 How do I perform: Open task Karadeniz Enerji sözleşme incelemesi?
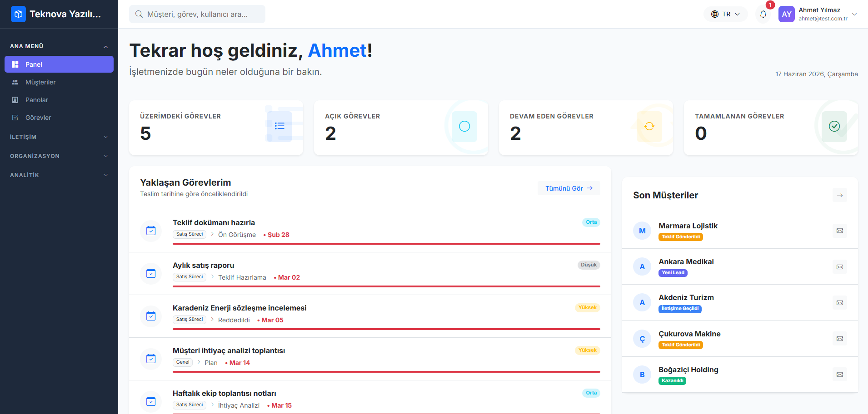click(x=239, y=308)
